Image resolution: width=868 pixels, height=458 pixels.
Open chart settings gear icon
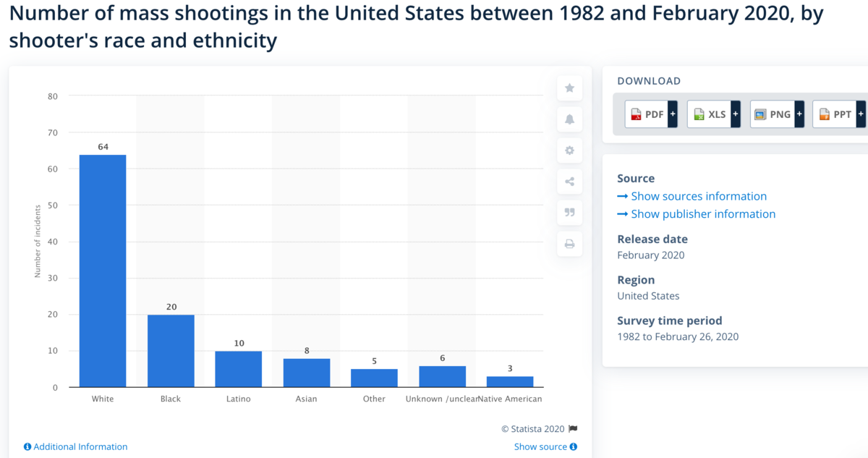[x=569, y=150]
